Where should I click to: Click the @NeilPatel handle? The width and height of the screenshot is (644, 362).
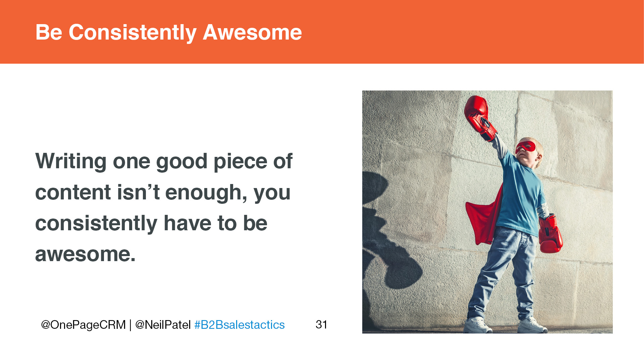[x=163, y=325]
